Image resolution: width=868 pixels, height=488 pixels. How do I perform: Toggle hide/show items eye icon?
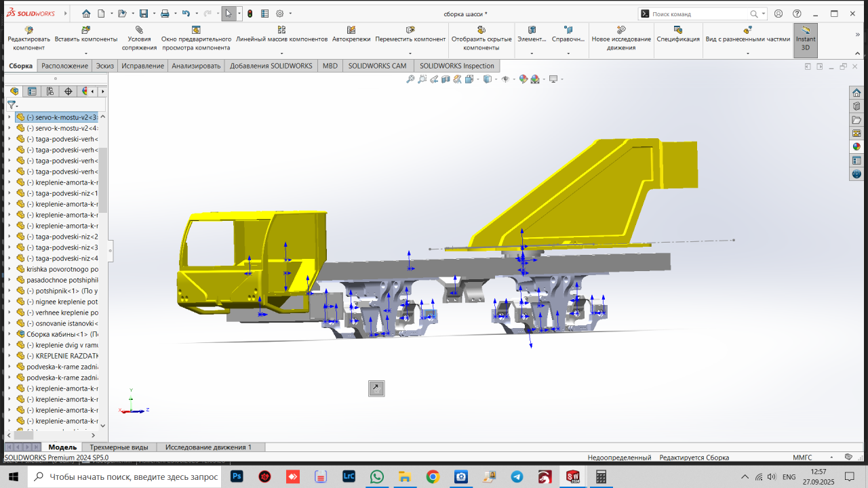click(x=505, y=79)
